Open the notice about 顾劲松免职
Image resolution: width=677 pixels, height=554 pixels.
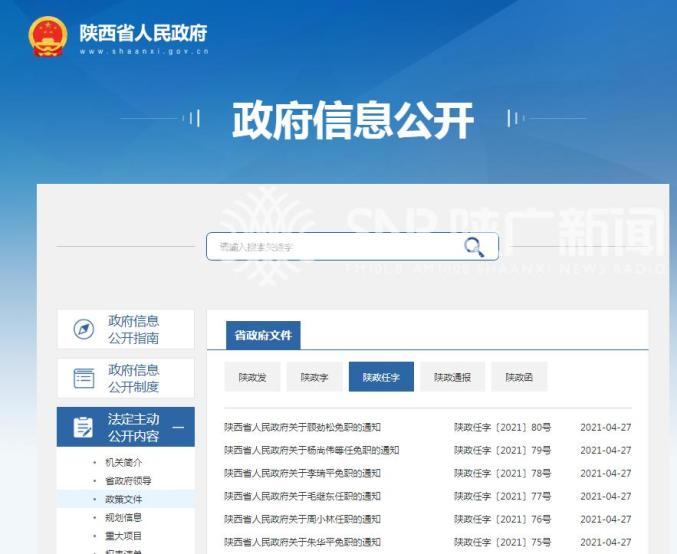click(302, 426)
